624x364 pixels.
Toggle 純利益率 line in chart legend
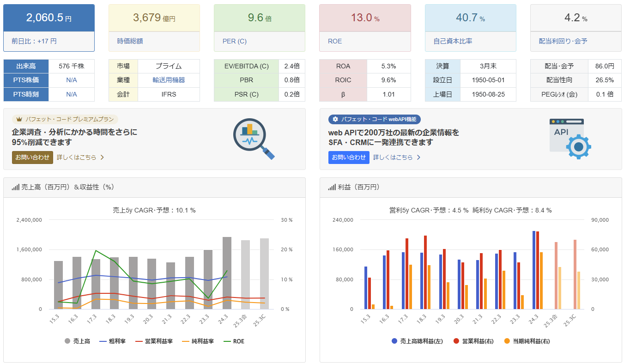(x=198, y=341)
